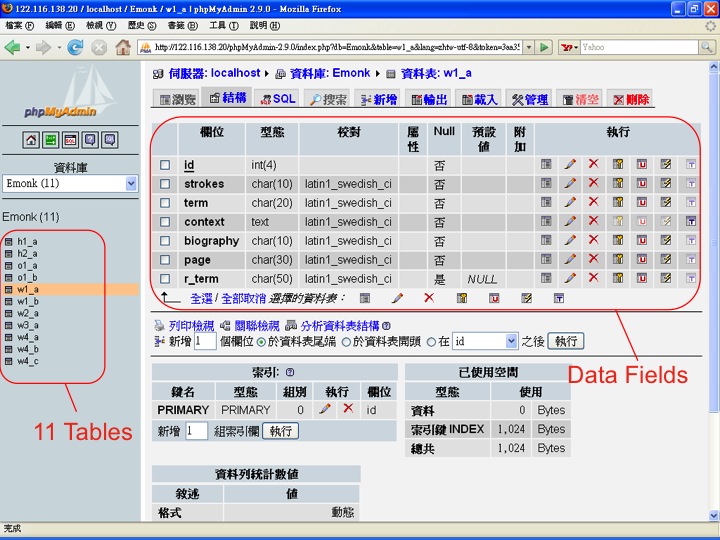
Task: Click drop icon for selected fields row
Action: tap(429, 298)
